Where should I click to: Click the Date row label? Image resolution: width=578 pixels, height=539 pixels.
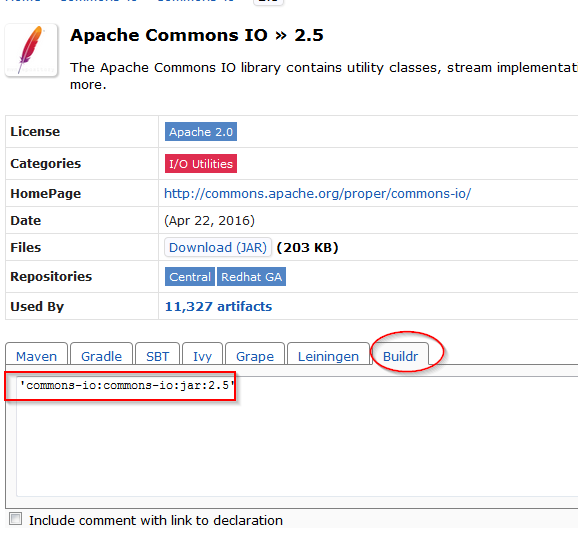(25, 220)
